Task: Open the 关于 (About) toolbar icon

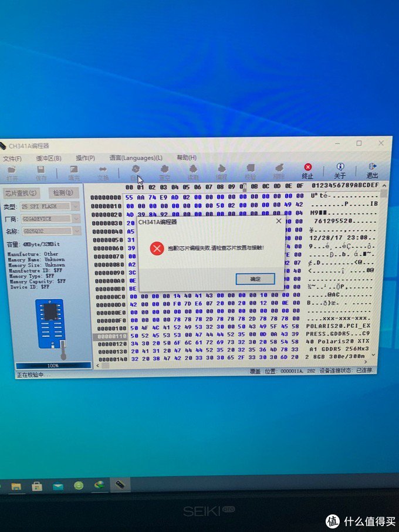Action: [340, 170]
